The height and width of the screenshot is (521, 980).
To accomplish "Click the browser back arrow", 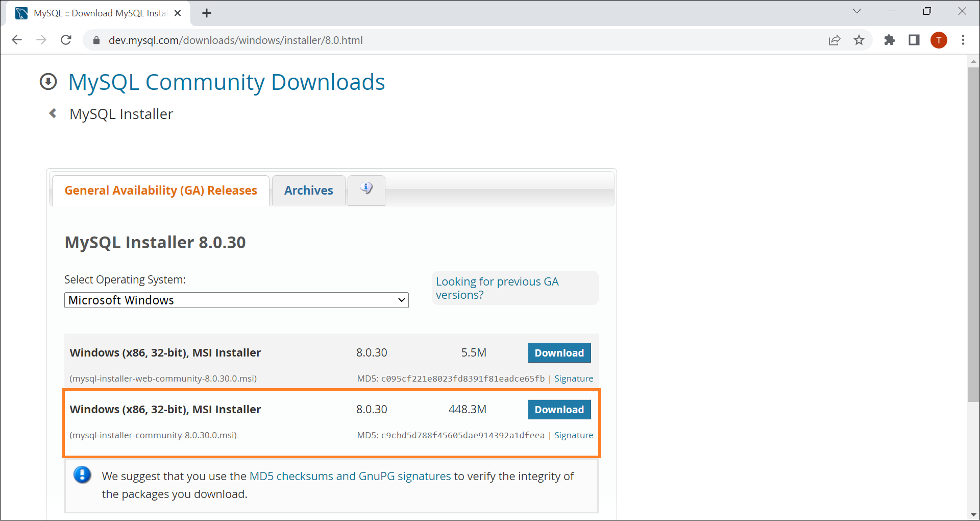I will 17,40.
